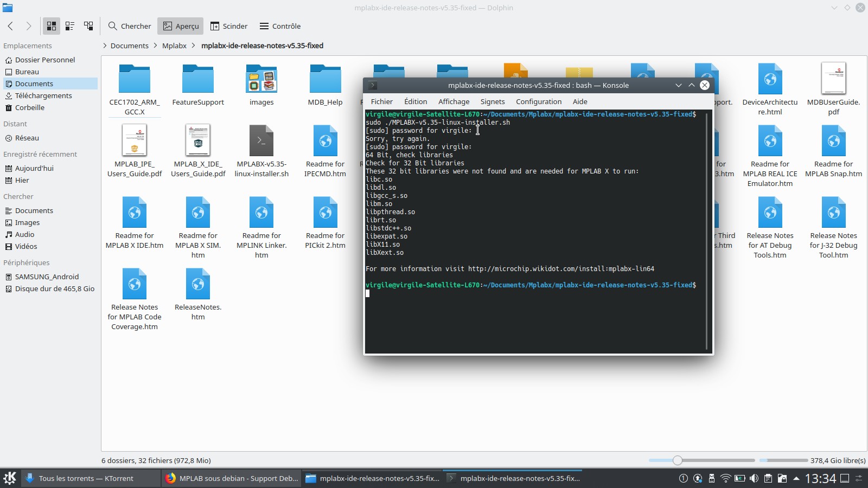
Task: Switch to Firefox MPLAB sous debian window
Action: (232, 478)
